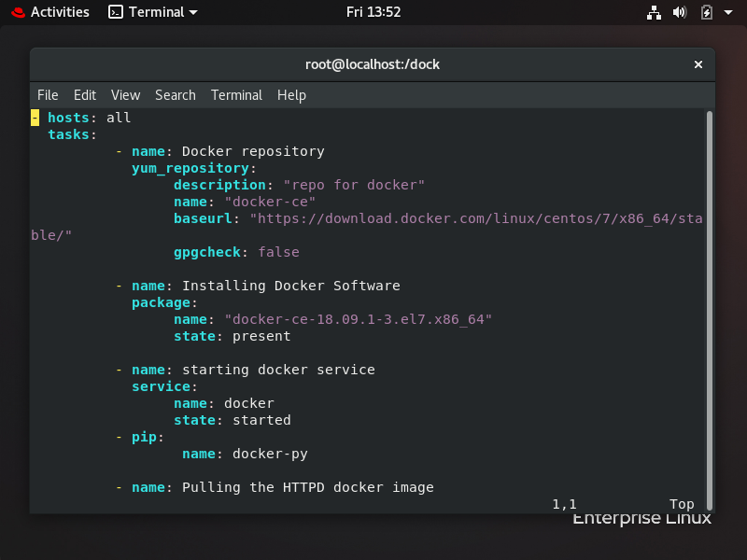Click the text 'Installing Docker Software'

coord(291,286)
